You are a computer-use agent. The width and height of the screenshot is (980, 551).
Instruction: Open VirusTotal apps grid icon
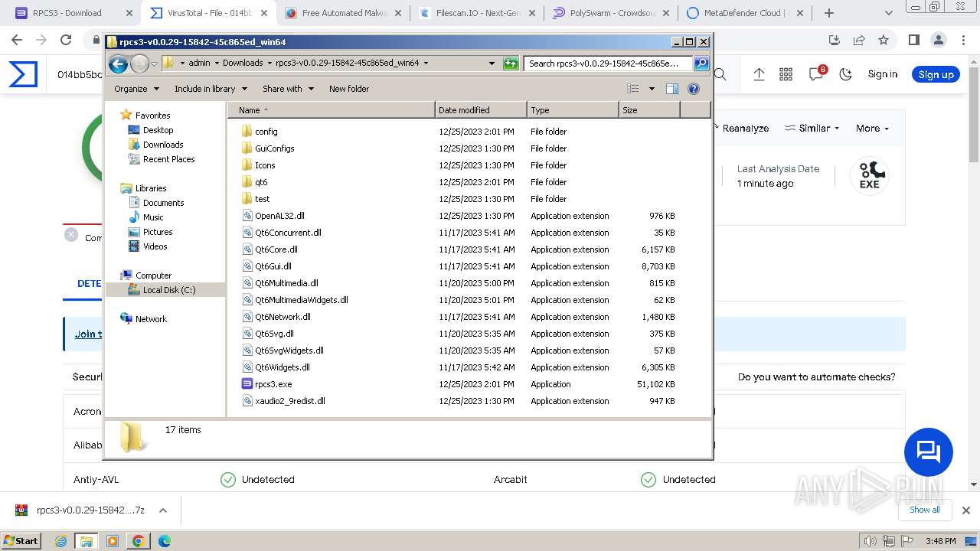(x=786, y=74)
